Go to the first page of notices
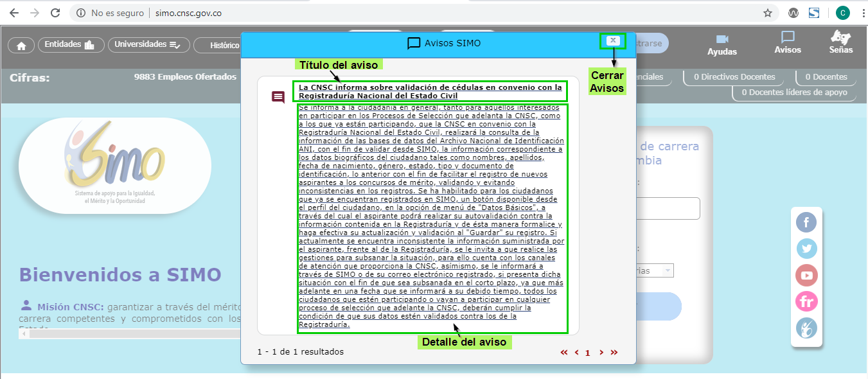The image size is (868, 379). click(x=564, y=352)
